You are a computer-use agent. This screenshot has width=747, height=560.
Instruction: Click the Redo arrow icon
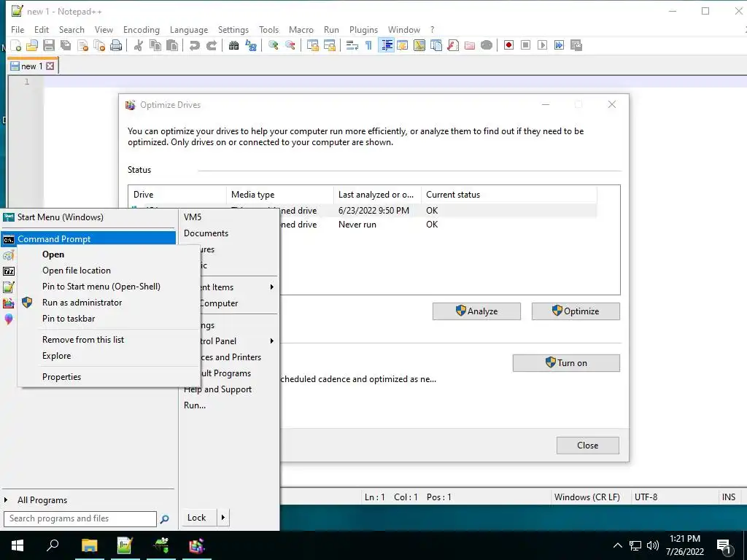click(x=211, y=45)
